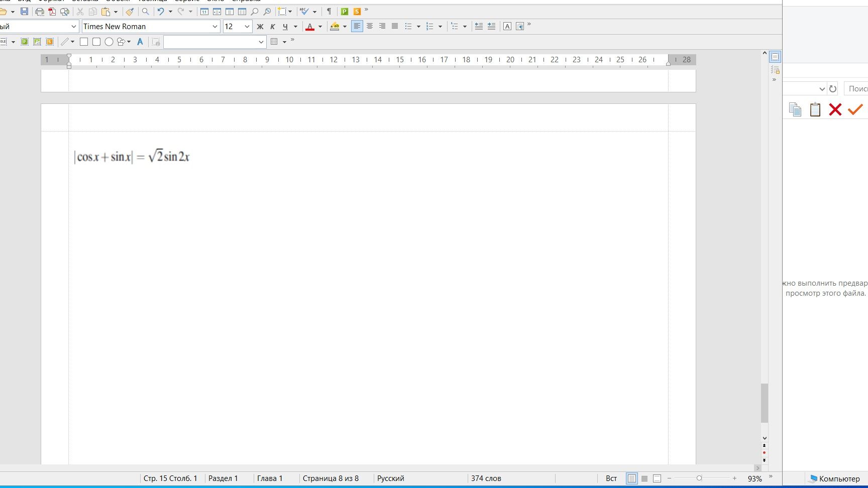Show formatting marks with the pilcrow icon
The height and width of the screenshot is (488, 868).
[x=329, y=12]
